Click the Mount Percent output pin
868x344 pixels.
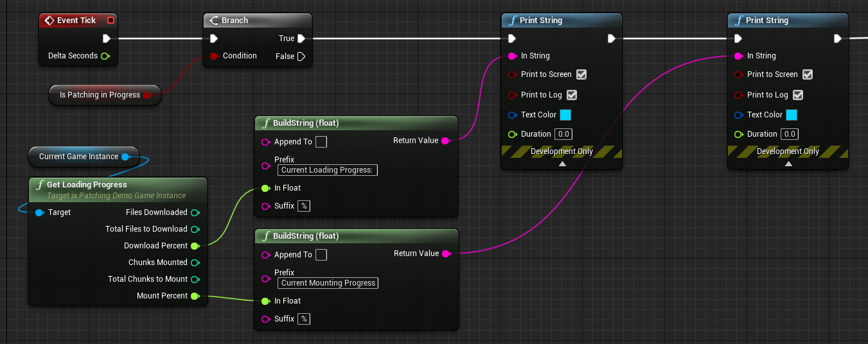(195, 296)
